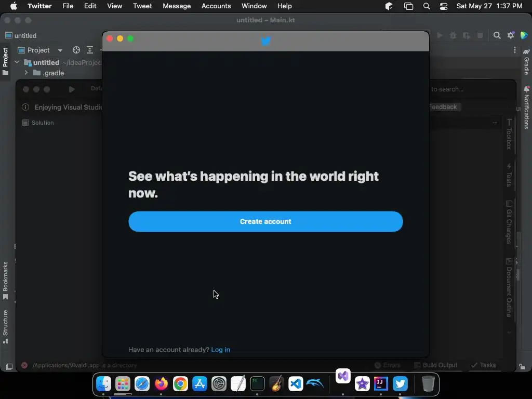Toggle the Project tool window side tab

5,61
